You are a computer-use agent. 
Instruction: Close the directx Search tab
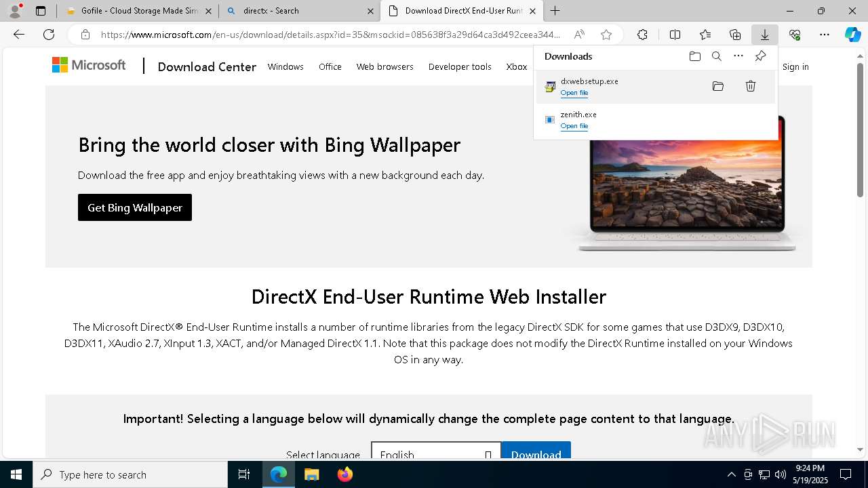[370, 11]
